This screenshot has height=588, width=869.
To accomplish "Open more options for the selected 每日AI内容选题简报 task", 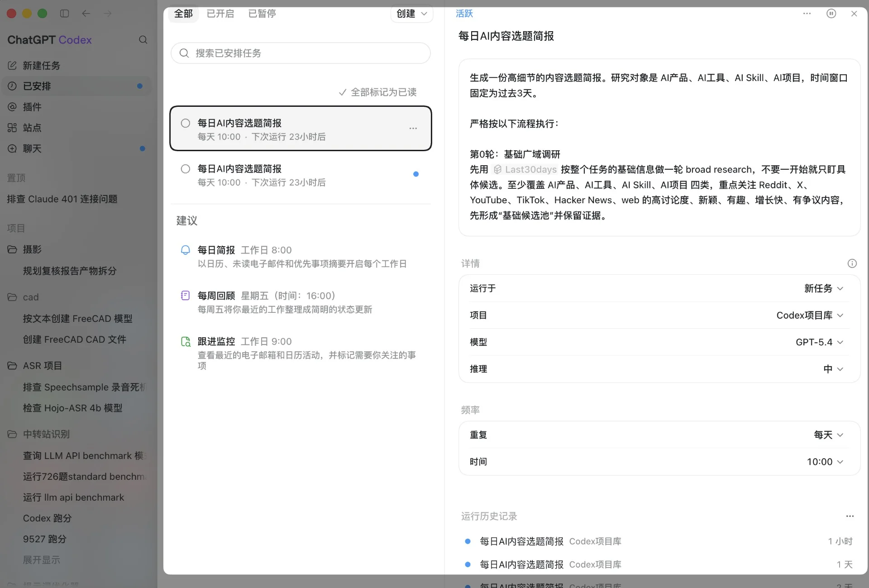I will 413,129.
